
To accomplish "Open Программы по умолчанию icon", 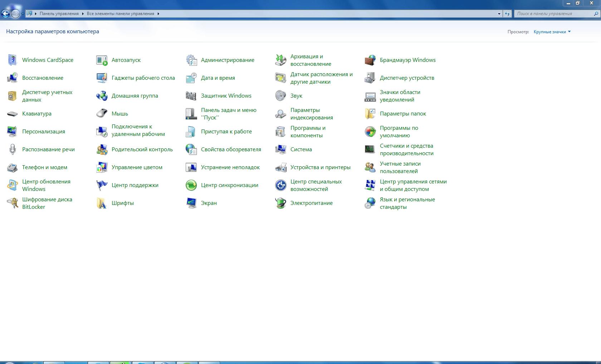I will point(370,132).
